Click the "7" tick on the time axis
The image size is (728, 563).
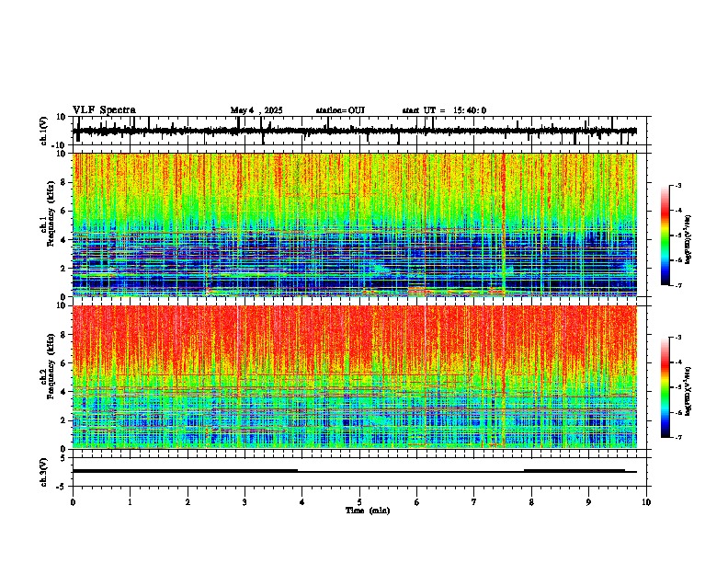(x=473, y=502)
